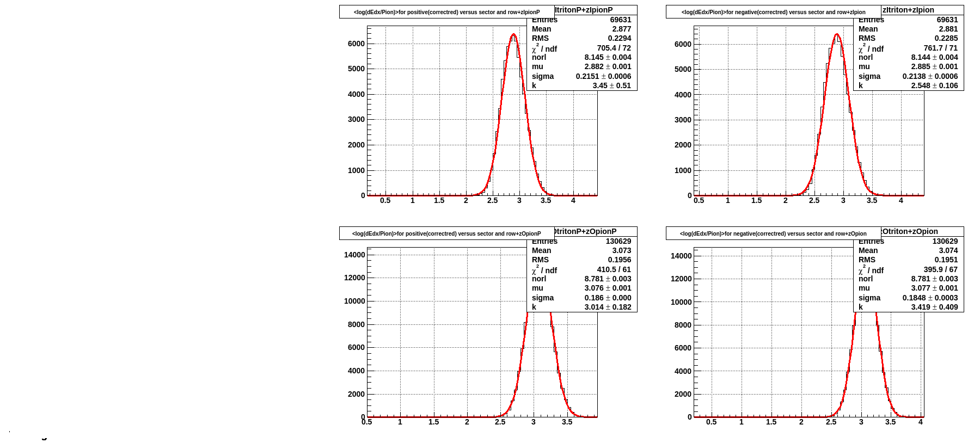This screenshot has height=443, width=980.
Task: Click the sigma value 0.2138 ± 0.0006
Action: point(930,76)
